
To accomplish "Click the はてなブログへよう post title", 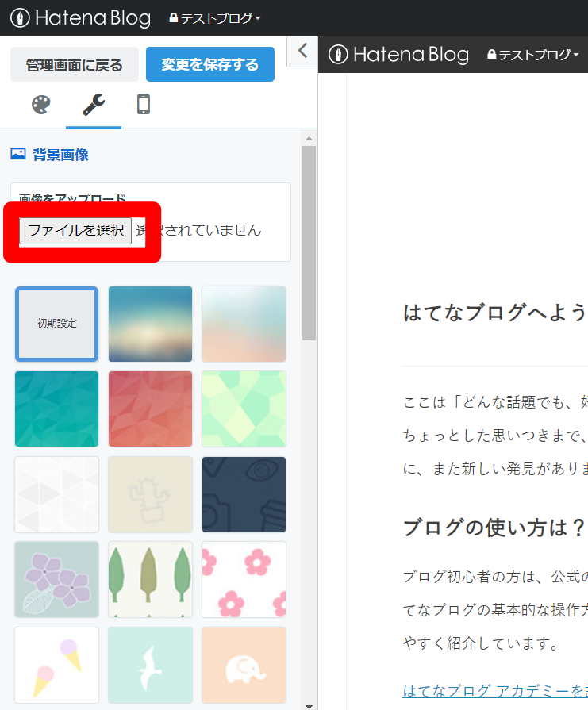I will point(495,313).
